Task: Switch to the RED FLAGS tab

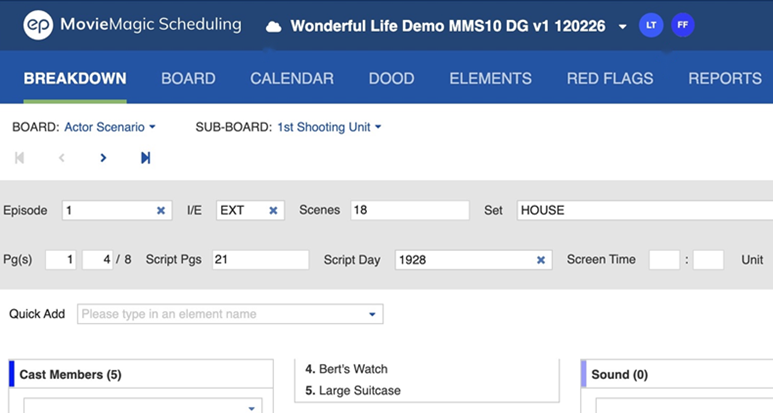Action: tap(610, 78)
